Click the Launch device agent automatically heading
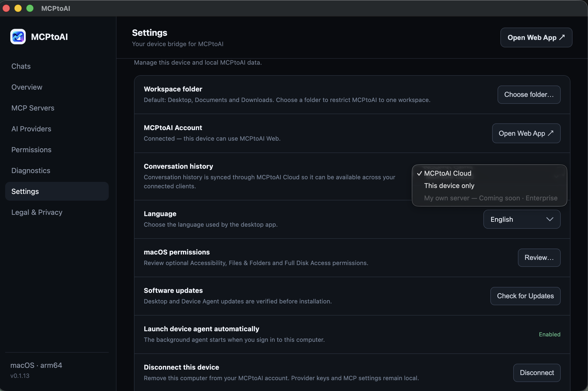The height and width of the screenshot is (391, 588). pyautogui.click(x=201, y=329)
